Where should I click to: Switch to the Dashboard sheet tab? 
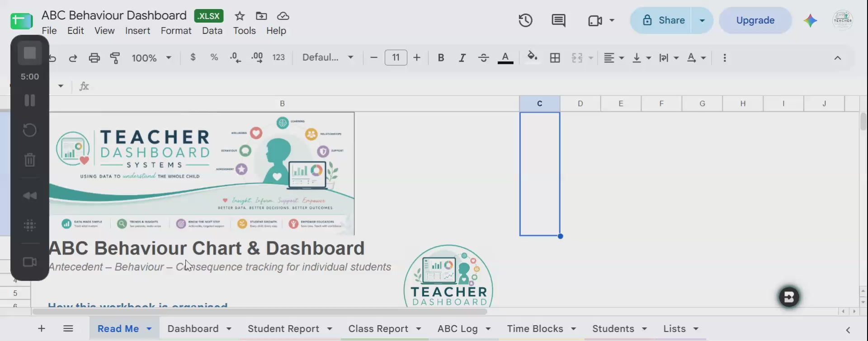(193, 329)
